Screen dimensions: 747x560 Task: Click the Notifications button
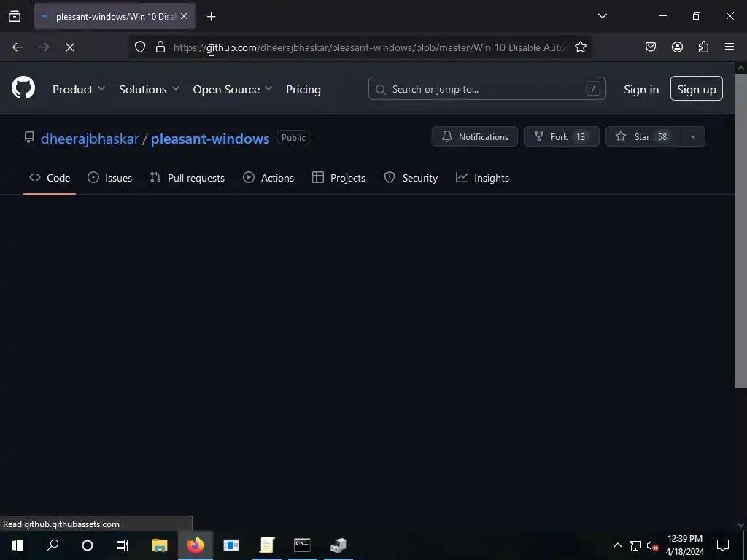(474, 136)
